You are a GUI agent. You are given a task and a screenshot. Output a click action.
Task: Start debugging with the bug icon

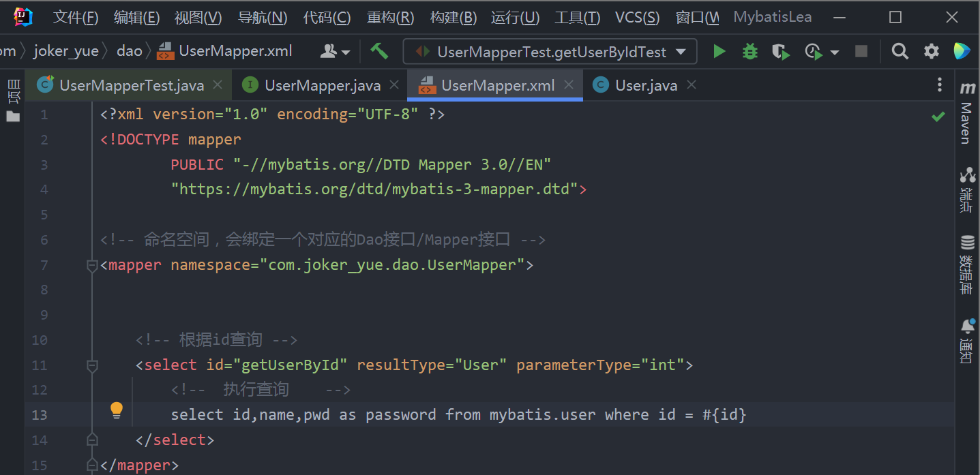click(750, 51)
